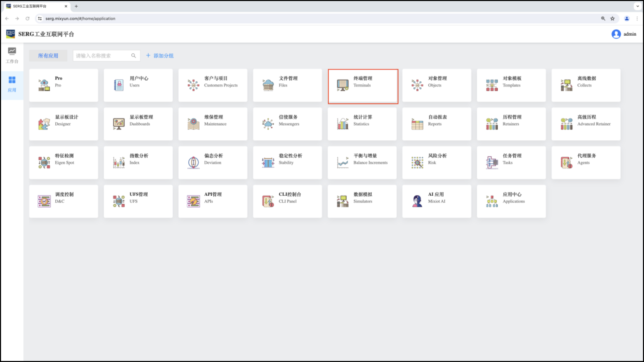Open the Deviation analysis icon
The height and width of the screenshot is (362, 644).
coord(193,162)
